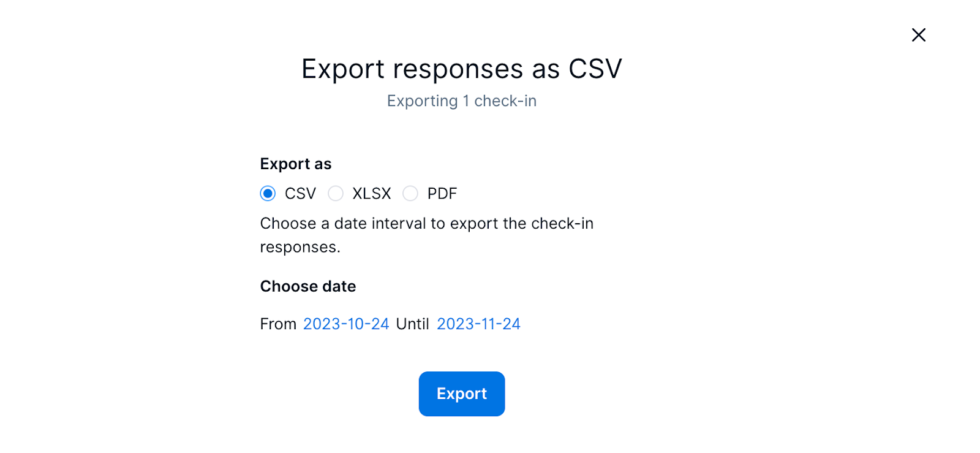
Task: Open the Until date 2023-11-24 picker
Action: click(x=478, y=324)
